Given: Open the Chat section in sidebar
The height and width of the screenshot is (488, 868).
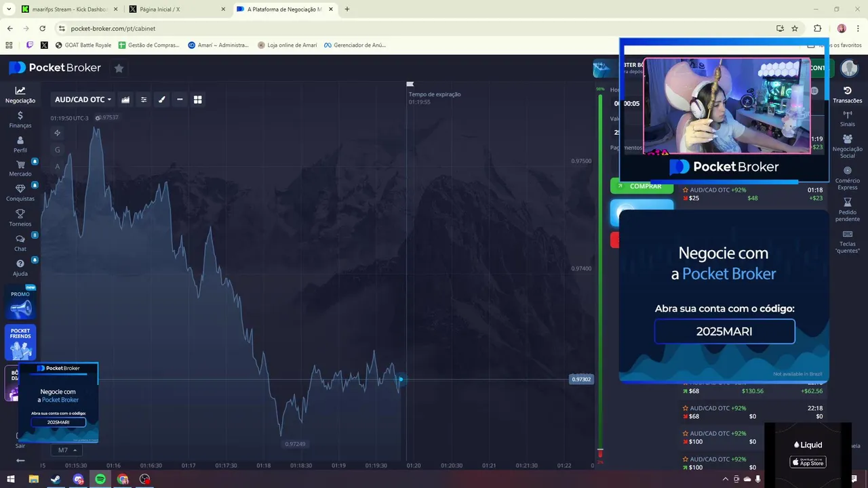Looking at the screenshot, I should 20,243.
